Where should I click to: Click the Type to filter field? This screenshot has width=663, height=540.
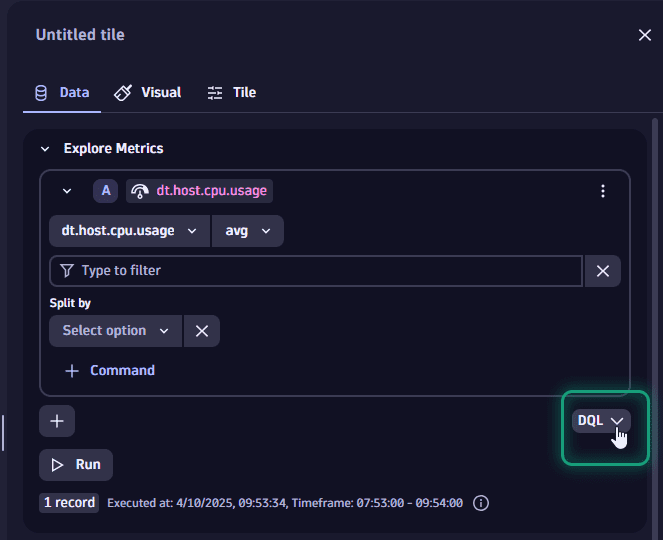(x=316, y=271)
